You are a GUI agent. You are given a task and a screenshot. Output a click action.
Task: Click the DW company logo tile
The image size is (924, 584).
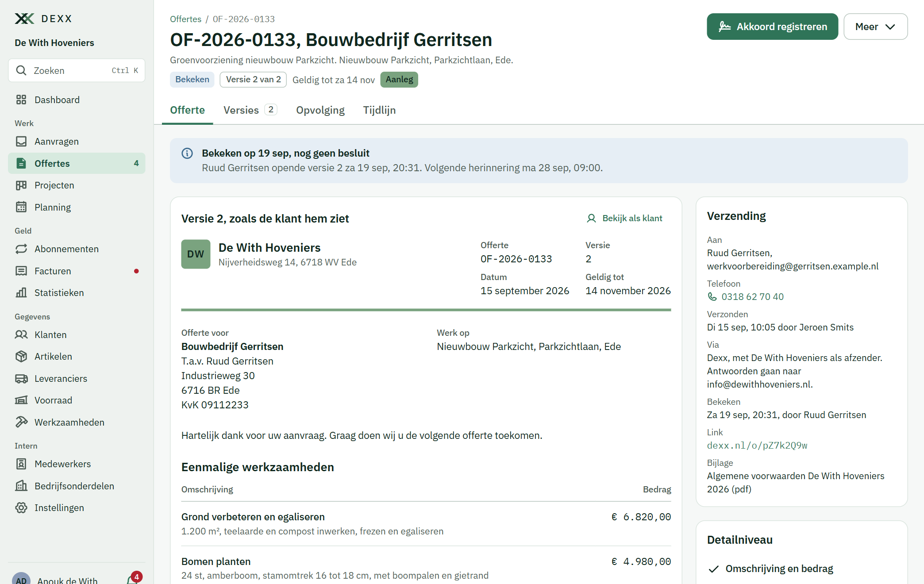196,254
